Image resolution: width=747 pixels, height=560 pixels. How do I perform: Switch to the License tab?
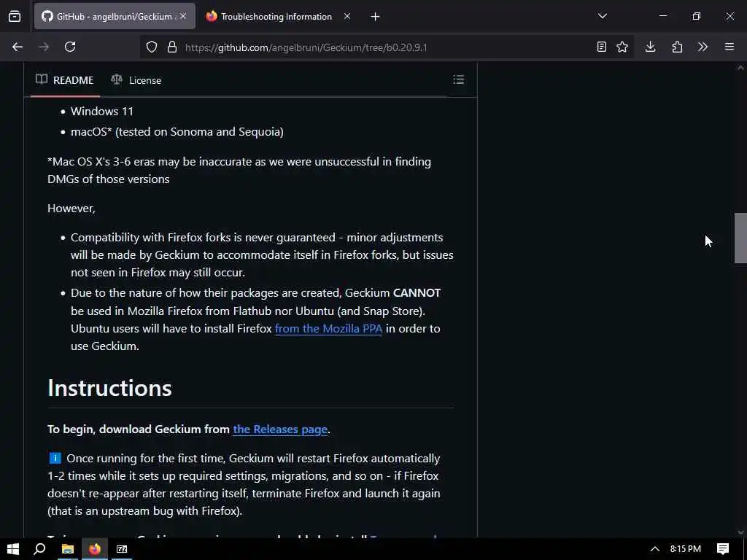click(136, 80)
